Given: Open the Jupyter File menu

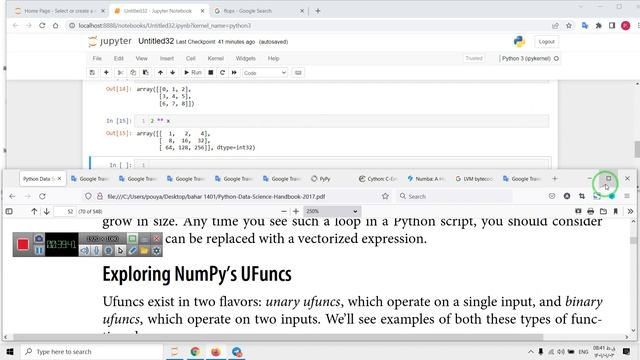Looking at the screenshot, I should pos(97,58).
